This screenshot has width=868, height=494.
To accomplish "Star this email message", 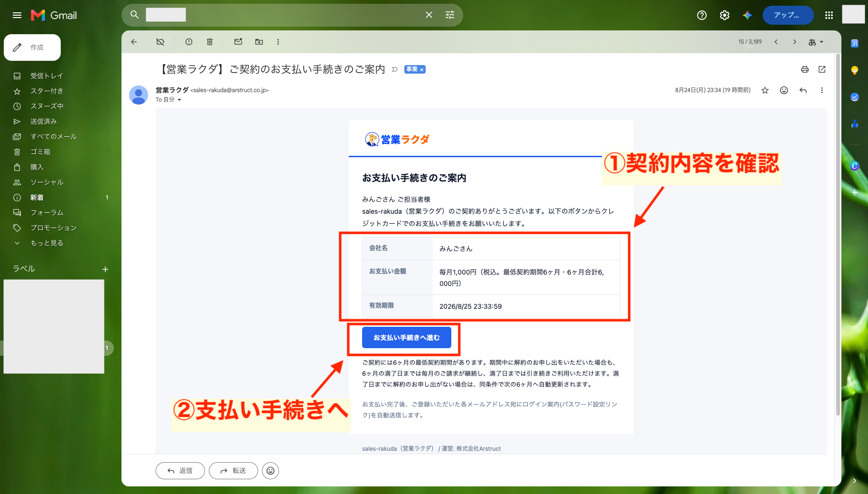I will click(x=765, y=90).
